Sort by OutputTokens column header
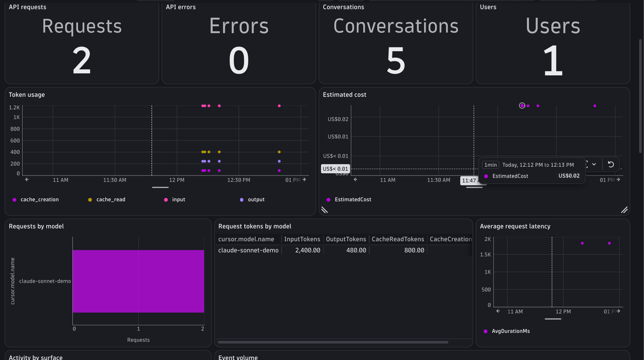 click(346, 239)
